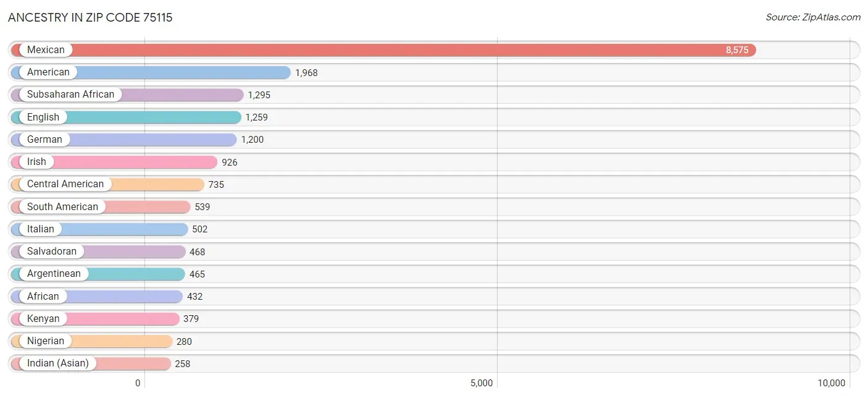The height and width of the screenshot is (398, 868).
Task: Select the Salvadoran label pill
Action: 51,252
